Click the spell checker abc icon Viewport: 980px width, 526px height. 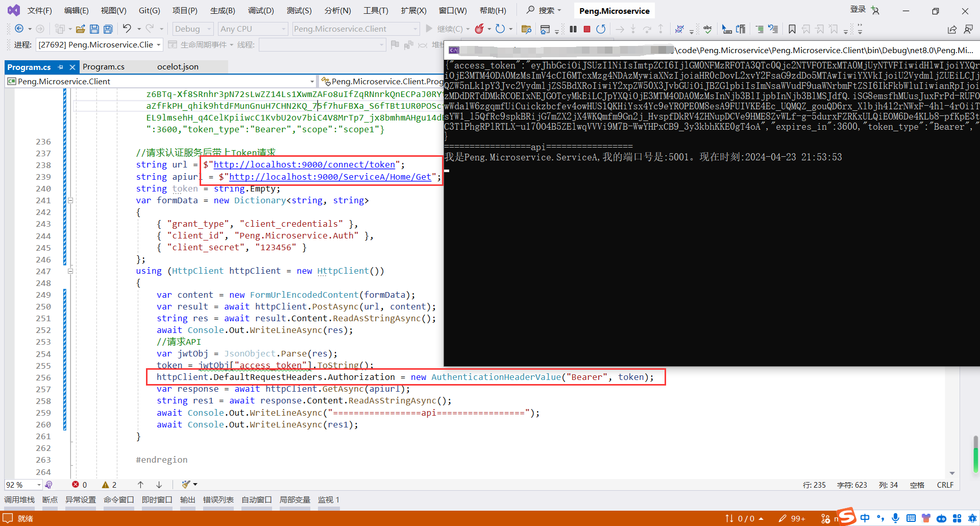pyautogui.click(x=707, y=29)
